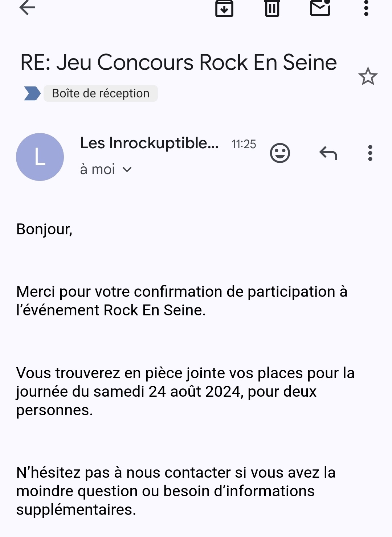
Task: Reply using the curved arrow icon
Action: coord(328,153)
